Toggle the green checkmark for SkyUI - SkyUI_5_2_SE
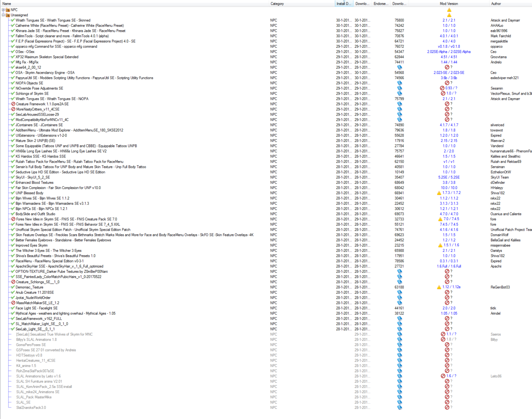The width and height of the screenshot is (532, 419). pyautogui.click(x=13, y=177)
